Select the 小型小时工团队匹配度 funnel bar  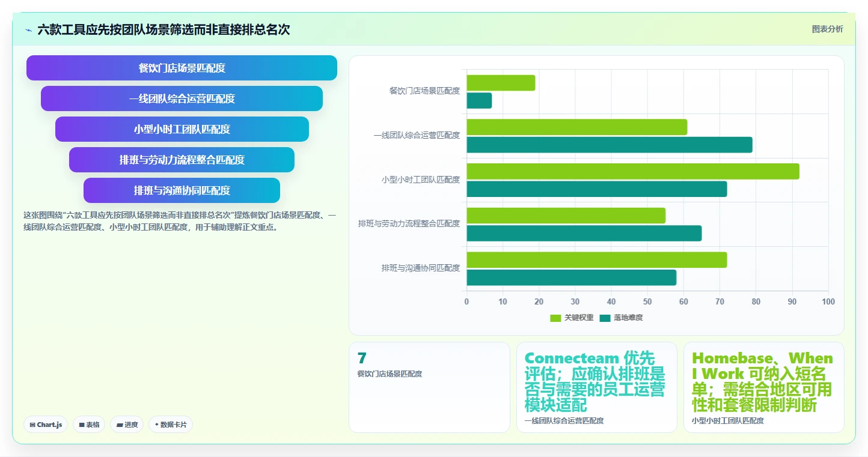click(x=182, y=129)
